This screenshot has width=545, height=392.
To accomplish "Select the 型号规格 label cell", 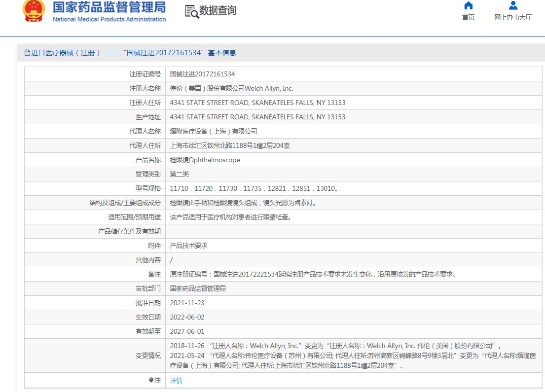I will tap(95, 188).
